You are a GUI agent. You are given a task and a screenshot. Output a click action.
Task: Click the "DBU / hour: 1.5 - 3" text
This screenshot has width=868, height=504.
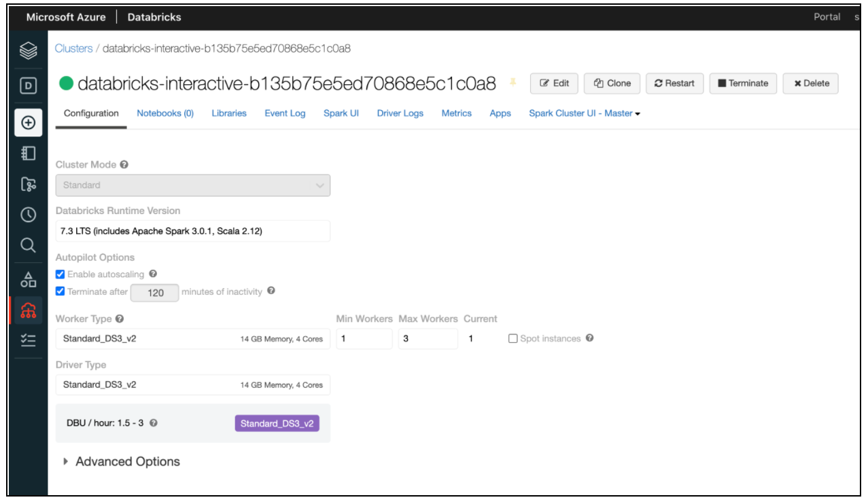pyautogui.click(x=105, y=423)
